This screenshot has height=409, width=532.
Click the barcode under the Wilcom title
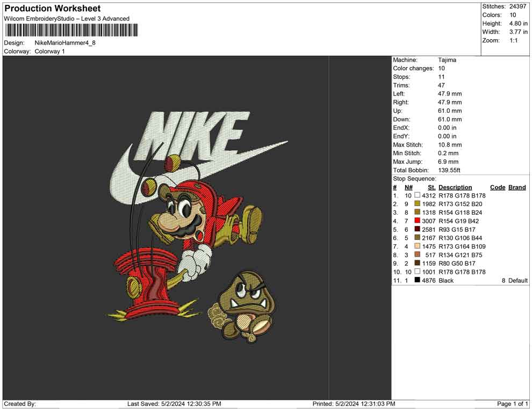click(x=71, y=30)
